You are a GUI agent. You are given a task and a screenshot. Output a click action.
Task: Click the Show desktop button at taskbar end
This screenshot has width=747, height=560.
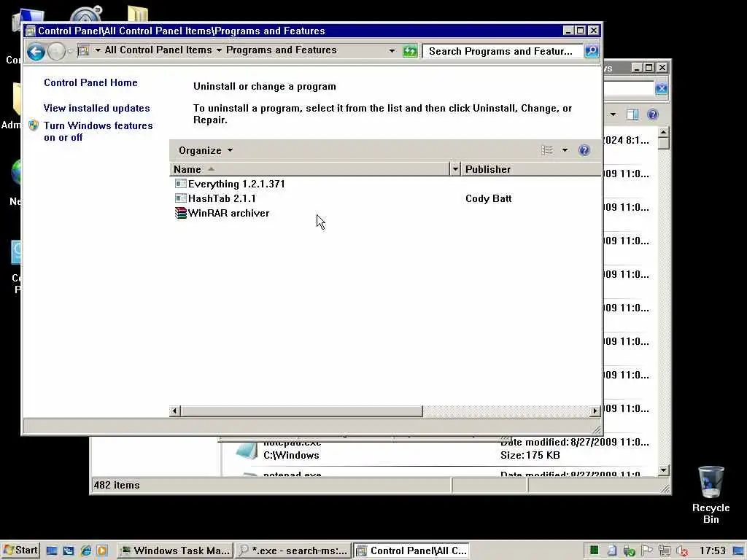click(x=738, y=551)
